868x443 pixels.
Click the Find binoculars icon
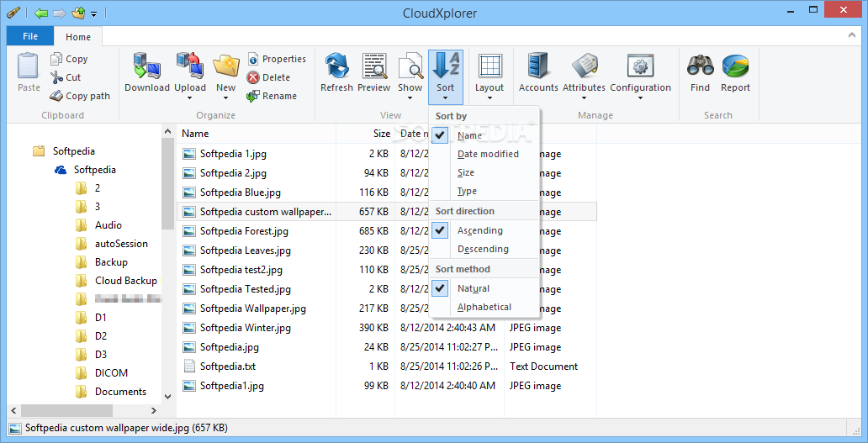pyautogui.click(x=701, y=66)
